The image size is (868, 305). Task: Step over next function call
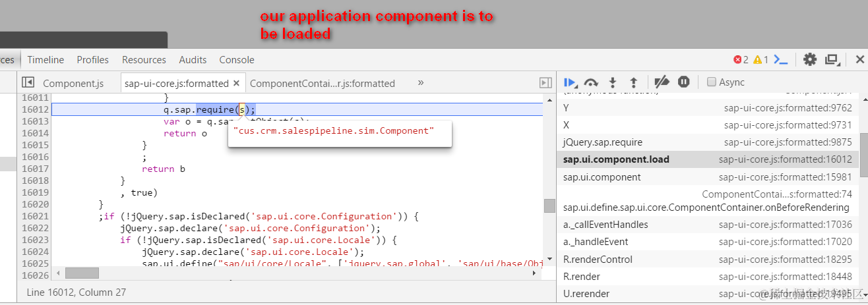pyautogui.click(x=591, y=82)
